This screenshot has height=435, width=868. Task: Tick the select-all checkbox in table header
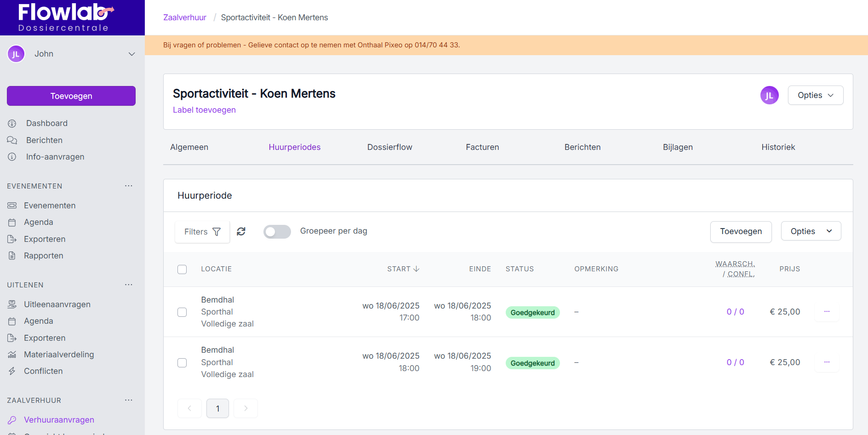click(x=182, y=269)
